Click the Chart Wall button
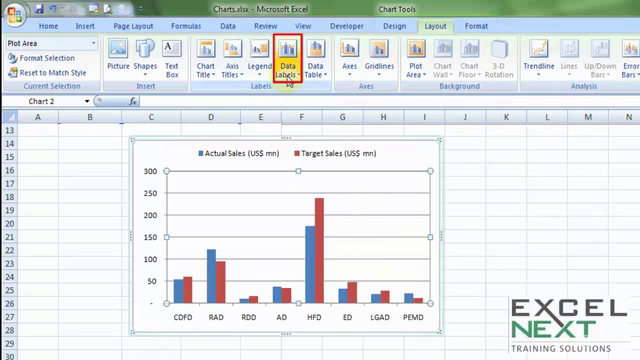Image resolution: width=640 pixels, height=360 pixels. 442,58
